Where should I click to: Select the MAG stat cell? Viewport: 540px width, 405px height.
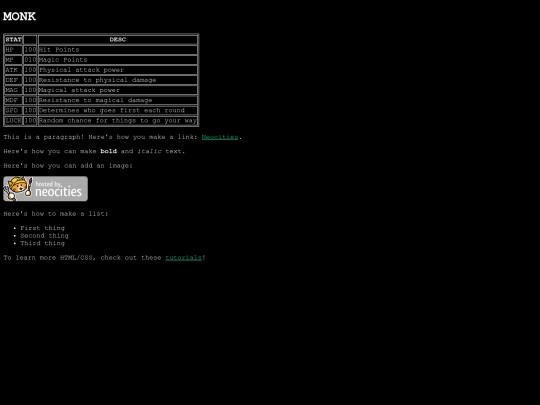[x=13, y=90]
